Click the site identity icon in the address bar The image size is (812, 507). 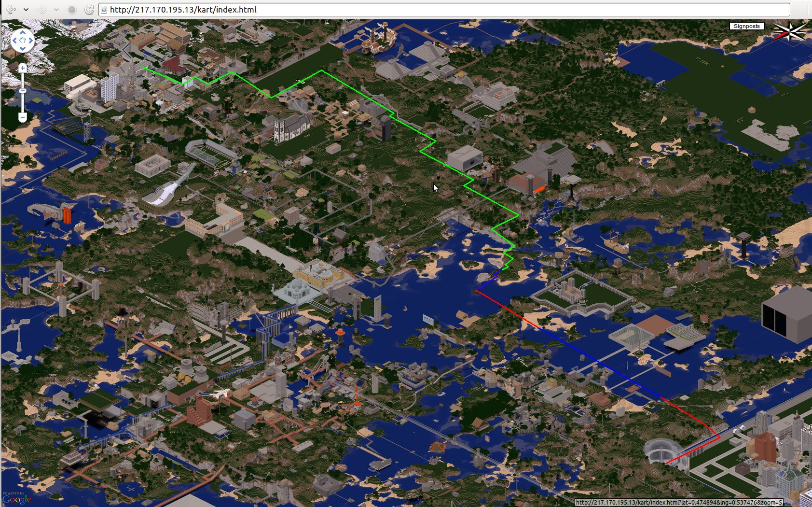(x=104, y=10)
